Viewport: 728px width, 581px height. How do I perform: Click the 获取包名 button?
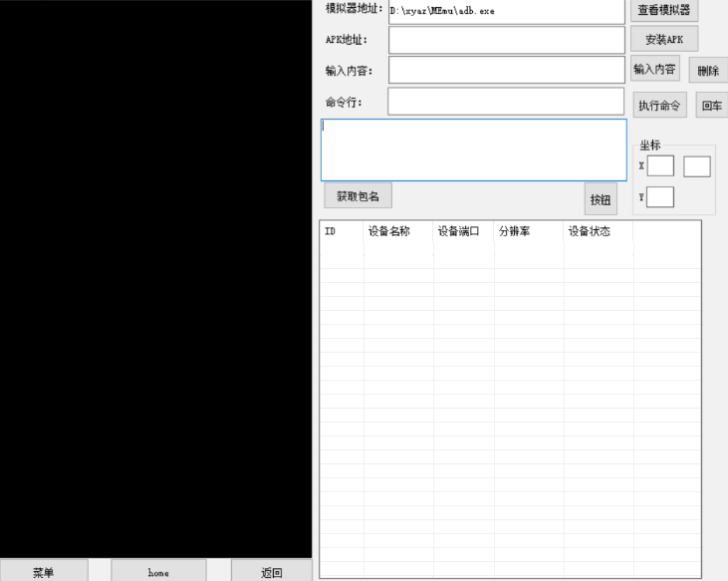[358, 195]
